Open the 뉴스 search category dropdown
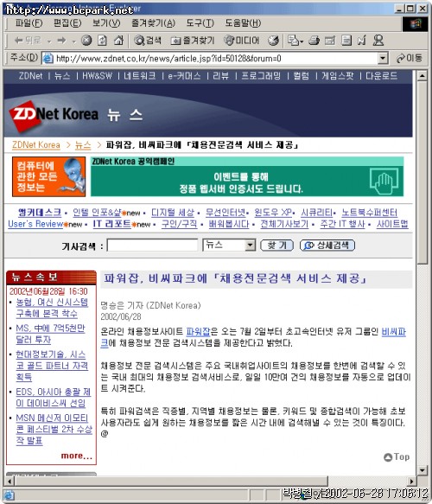 [x=250, y=246]
